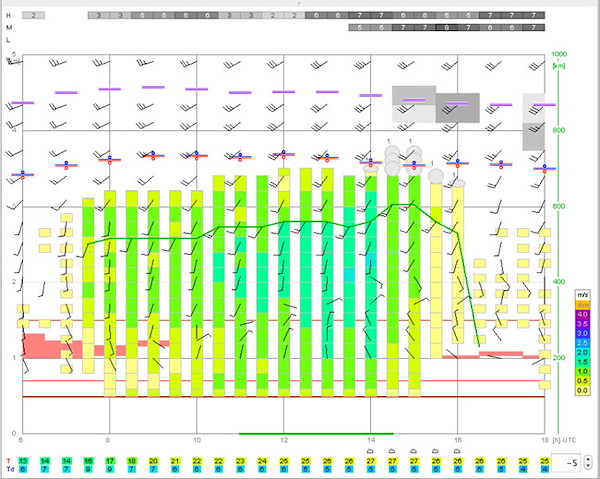Click the 1000 km green axis label
600x479 pixels.
(x=559, y=54)
